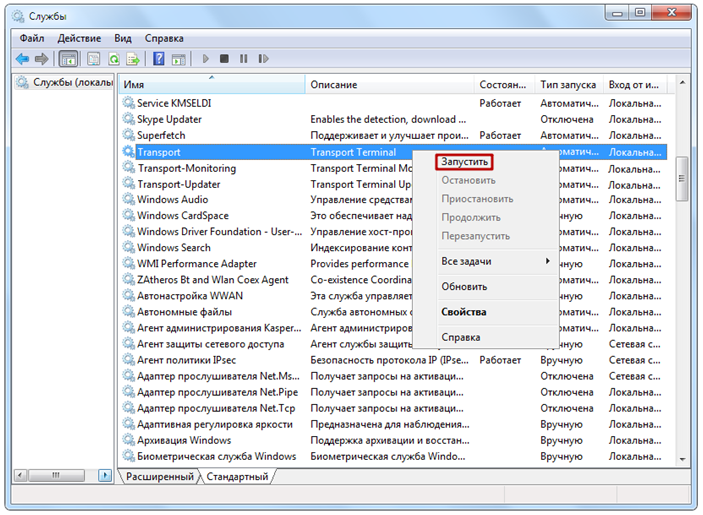Open the blue Help toolbar icon
Screen dimensions: 703x515
[158, 59]
